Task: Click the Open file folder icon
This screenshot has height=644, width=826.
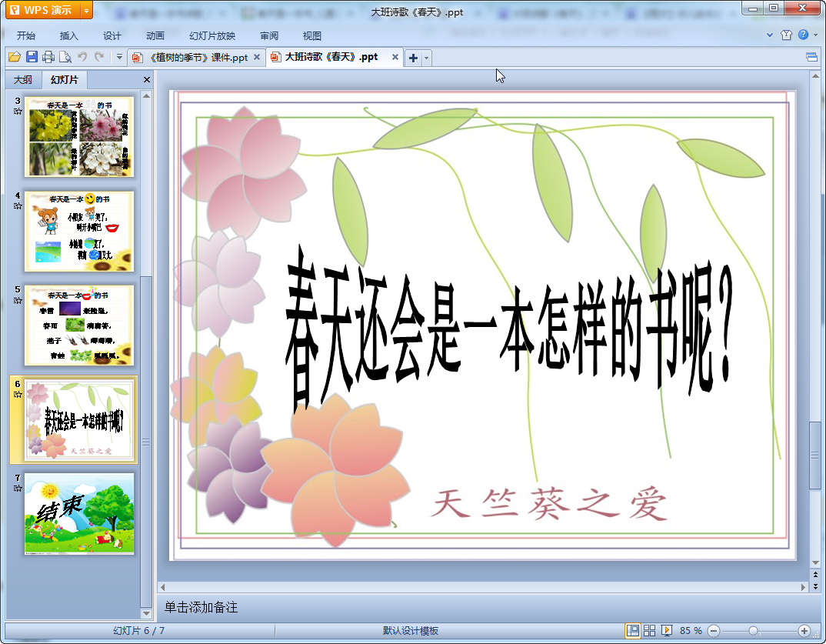Action: coord(14,57)
